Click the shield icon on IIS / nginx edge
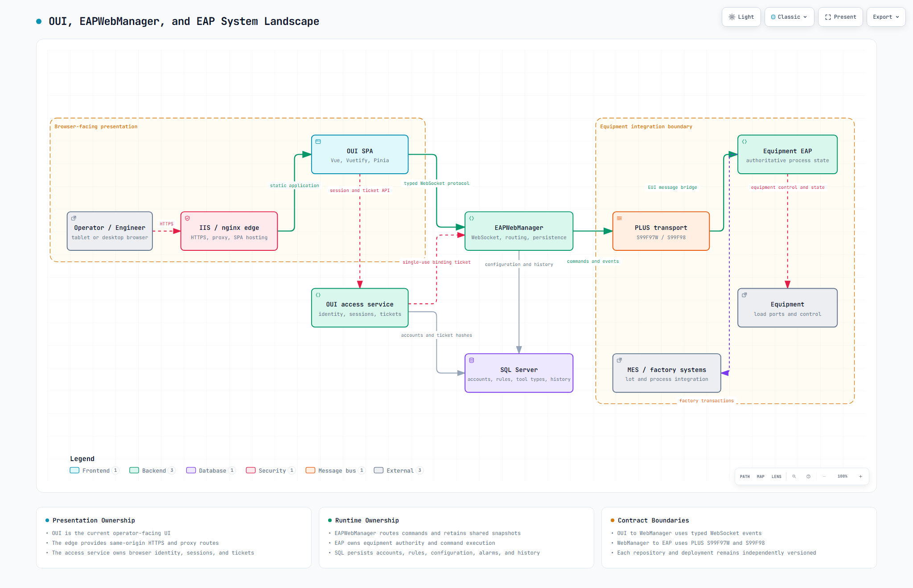Image resolution: width=913 pixels, height=588 pixels. 188,218
